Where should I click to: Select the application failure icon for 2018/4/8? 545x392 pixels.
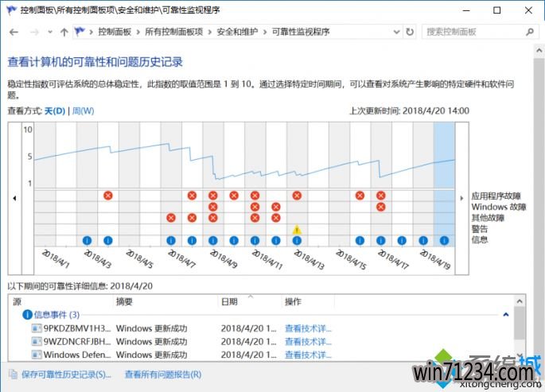point(192,196)
